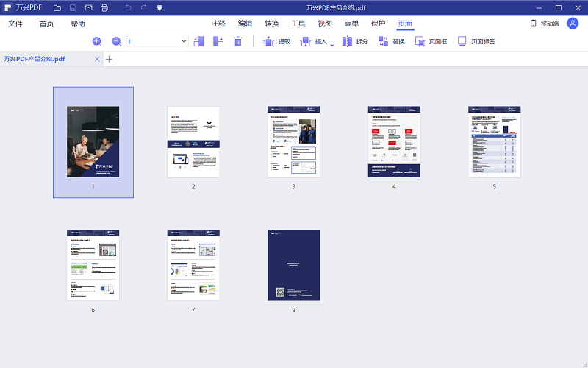Click the zoom out magnifier icon
Image resolution: width=588 pixels, height=368 pixels.
[116, 42]
